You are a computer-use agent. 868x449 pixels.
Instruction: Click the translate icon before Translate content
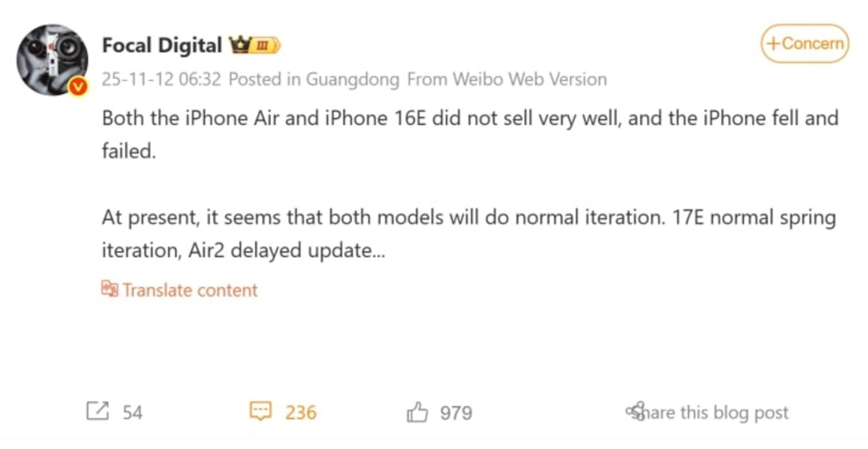[x=110, y=289]
